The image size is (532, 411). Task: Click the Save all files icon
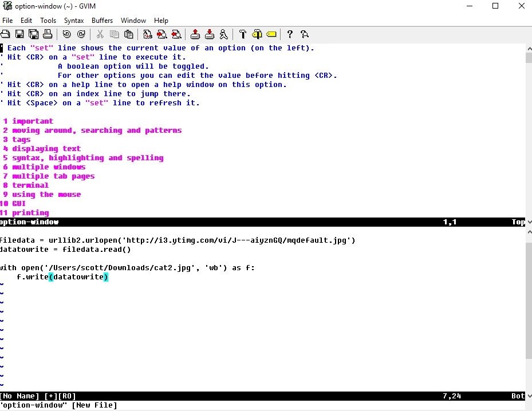pyautogui.click(x=34, y=34)
